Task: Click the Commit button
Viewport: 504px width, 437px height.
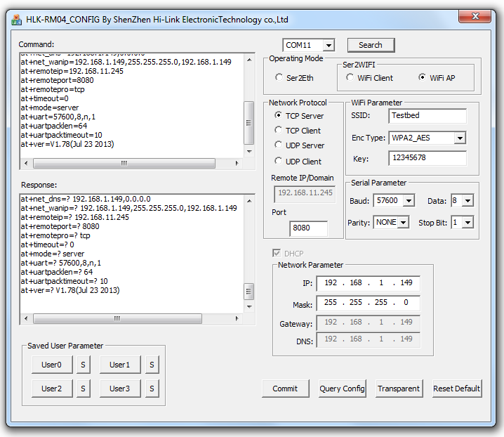Action: (x=285, y=389)
